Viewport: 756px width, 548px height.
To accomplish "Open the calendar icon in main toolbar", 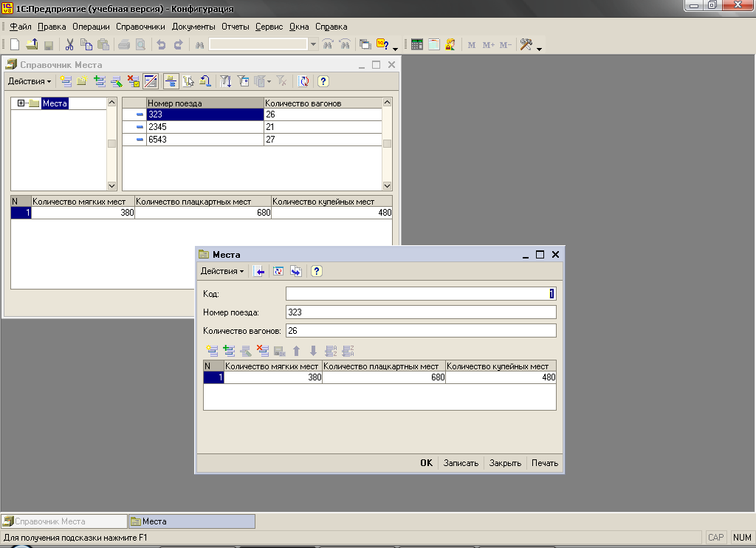I will tap(433, 44).
